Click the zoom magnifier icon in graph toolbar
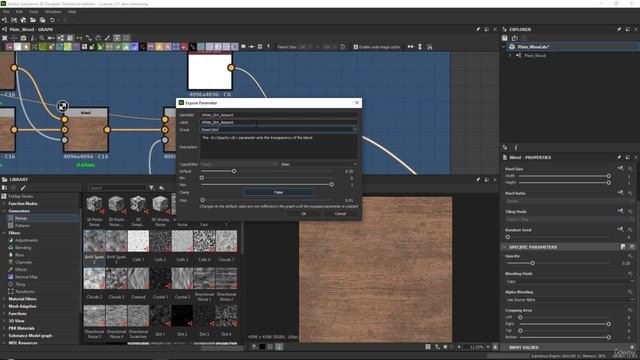 point(42,38)
